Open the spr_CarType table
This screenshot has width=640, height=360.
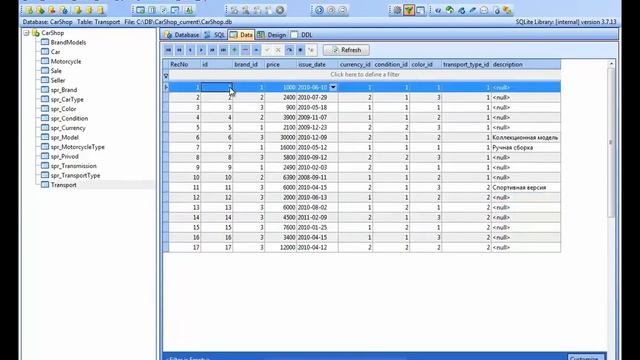point(67,99)
